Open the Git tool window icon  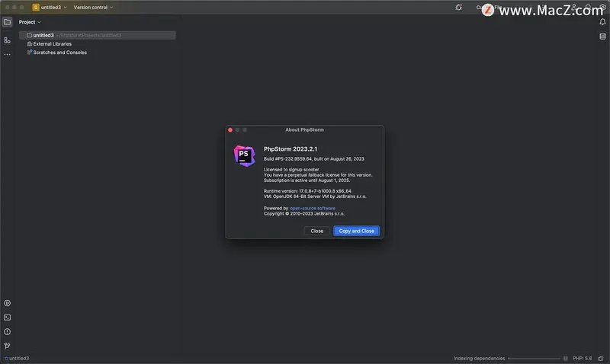point(8,346)
